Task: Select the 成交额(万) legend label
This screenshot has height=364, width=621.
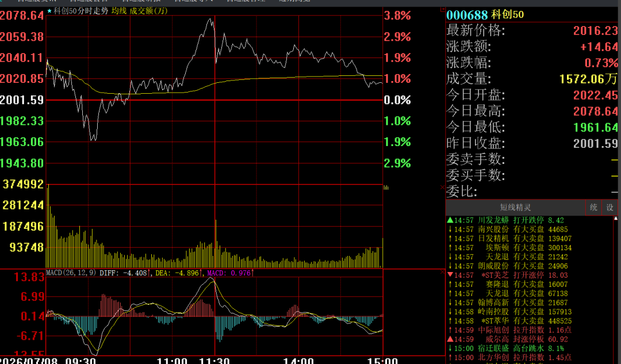Action: click(148, 11)
